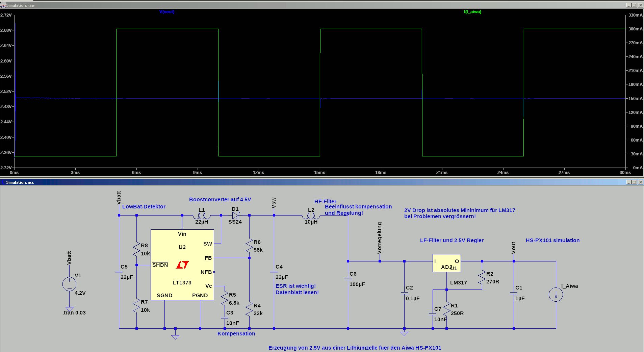Select resistor R8 symbol
The width and height of the screenshot is (644, 352).
coord(136,249)
